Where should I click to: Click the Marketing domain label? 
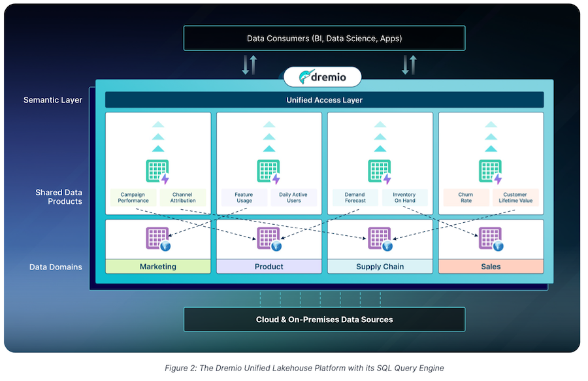pos(158,267)
